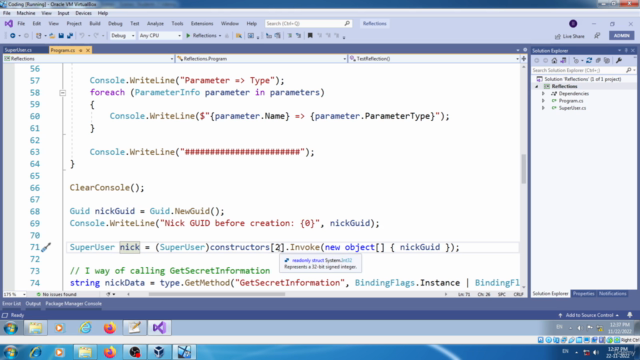
Task: Open the Notifications panel tab
Action: coord(613,294)
